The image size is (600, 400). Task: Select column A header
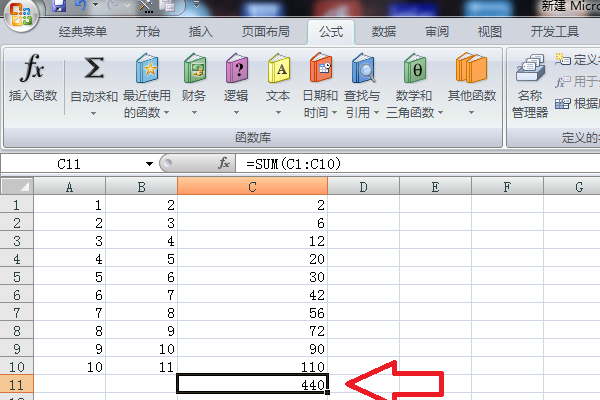[x=69, y=187]
